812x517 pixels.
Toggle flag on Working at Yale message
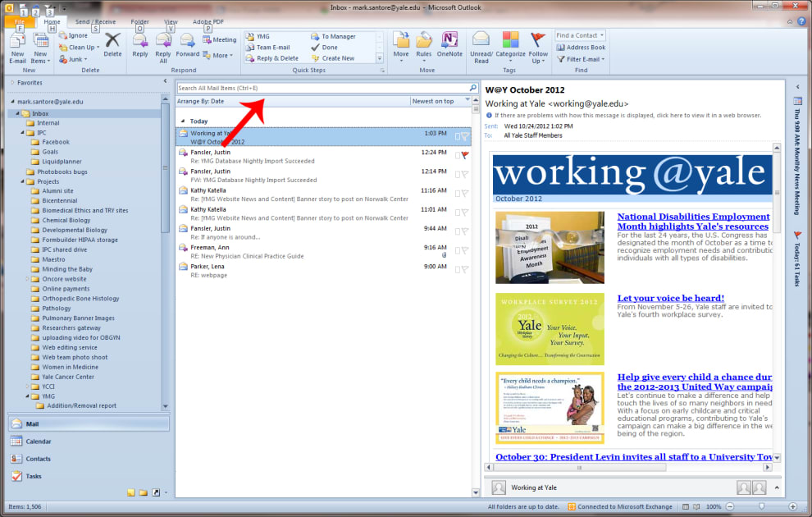tap(465, 136)
